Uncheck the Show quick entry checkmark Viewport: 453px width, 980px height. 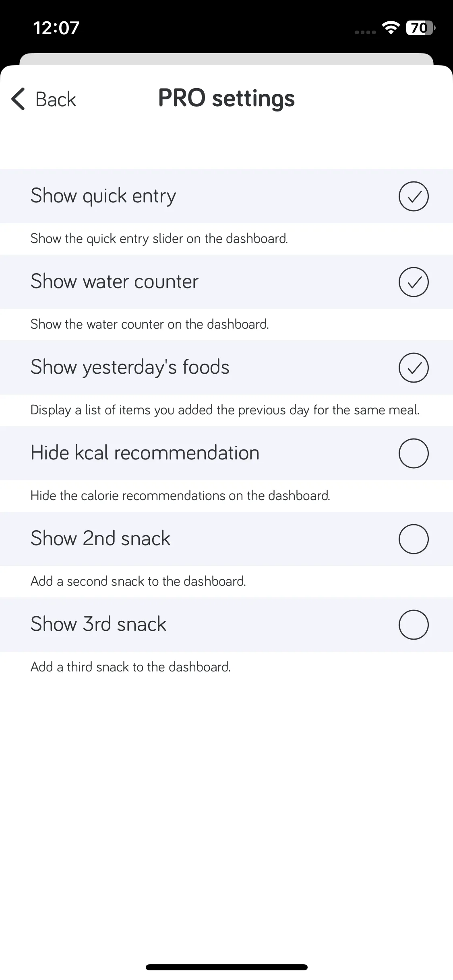[414, 196]
